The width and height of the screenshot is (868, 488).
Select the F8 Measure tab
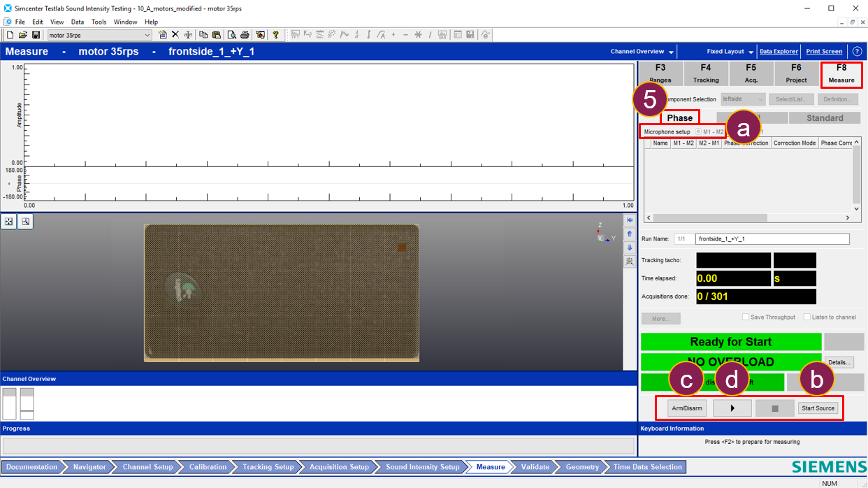click(x=841, y=73)
